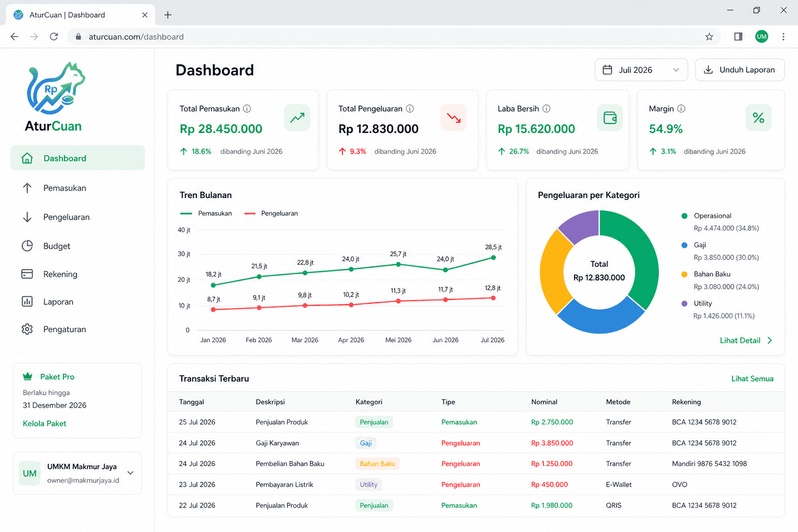
Task: Open the browser three-dot menu
Action: coord(783,36)
